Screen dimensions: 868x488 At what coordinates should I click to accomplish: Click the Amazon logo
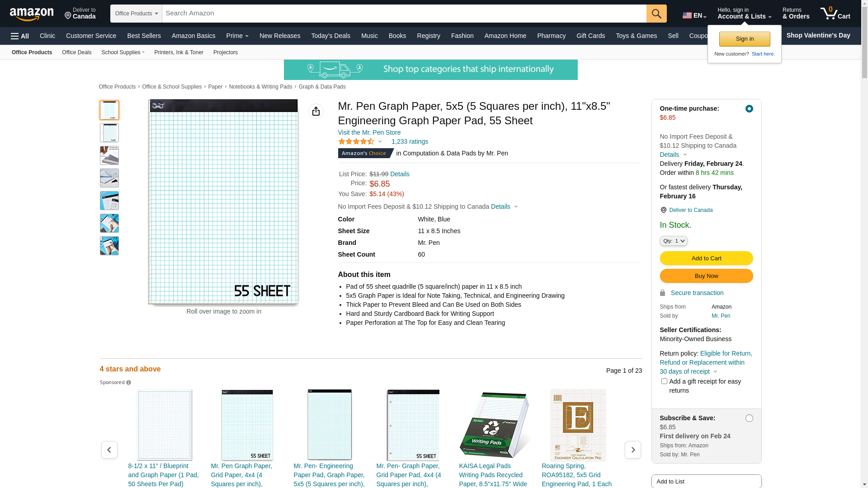[x=32, y=14]
